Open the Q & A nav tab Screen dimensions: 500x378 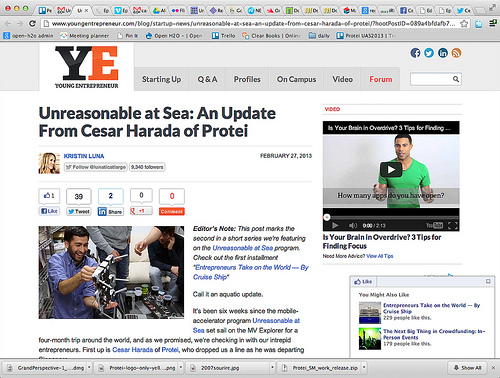pos(207,79)
